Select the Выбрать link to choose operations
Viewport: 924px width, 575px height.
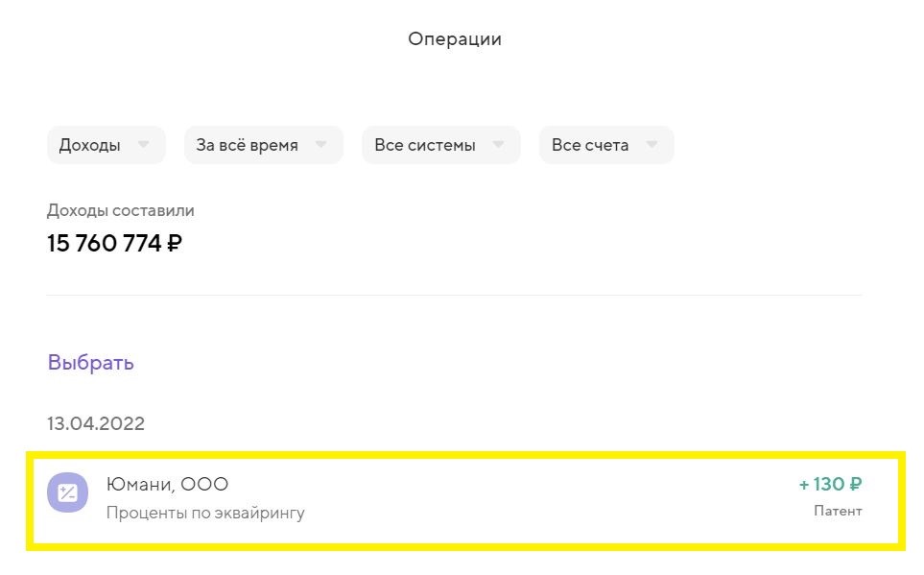[90, 362]
